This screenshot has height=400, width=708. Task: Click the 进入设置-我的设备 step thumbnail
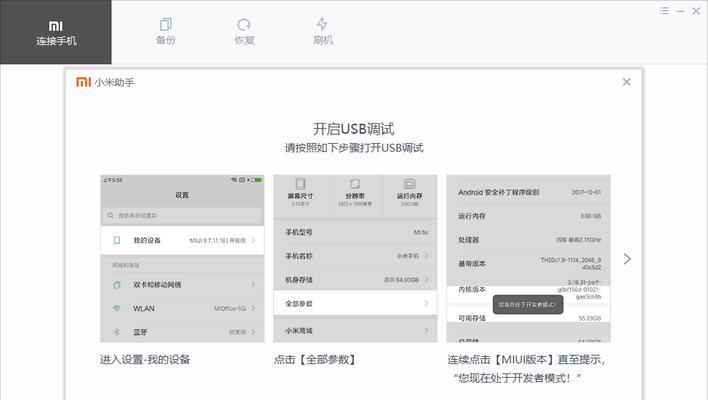(182, 258)
